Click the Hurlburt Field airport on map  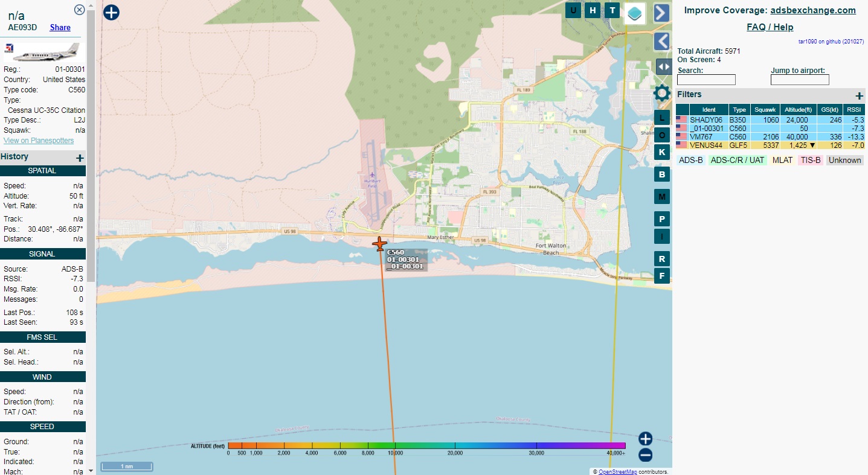pyautogui.click(x=372, y=181)
